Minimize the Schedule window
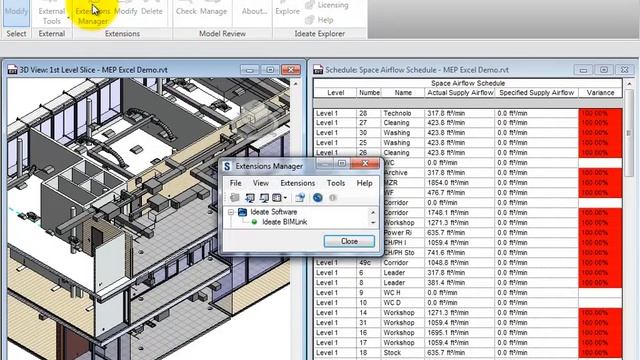 (583, 70)
